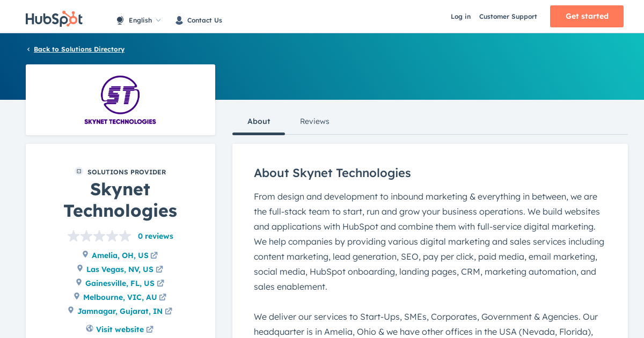Open the Gainesville, FL, US location
The height and width of the screenshot is (338, 644).
click(120, 283)
